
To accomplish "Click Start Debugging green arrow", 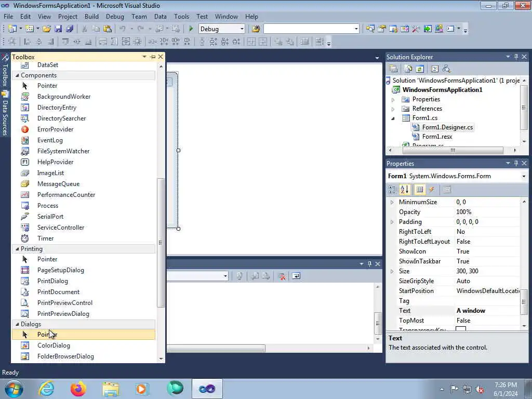I will click(191, 29).
